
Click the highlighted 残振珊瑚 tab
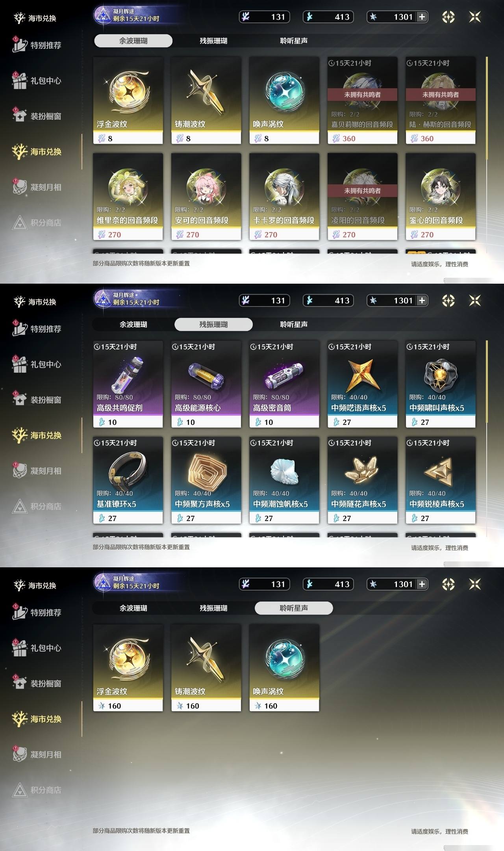[213, 324]
